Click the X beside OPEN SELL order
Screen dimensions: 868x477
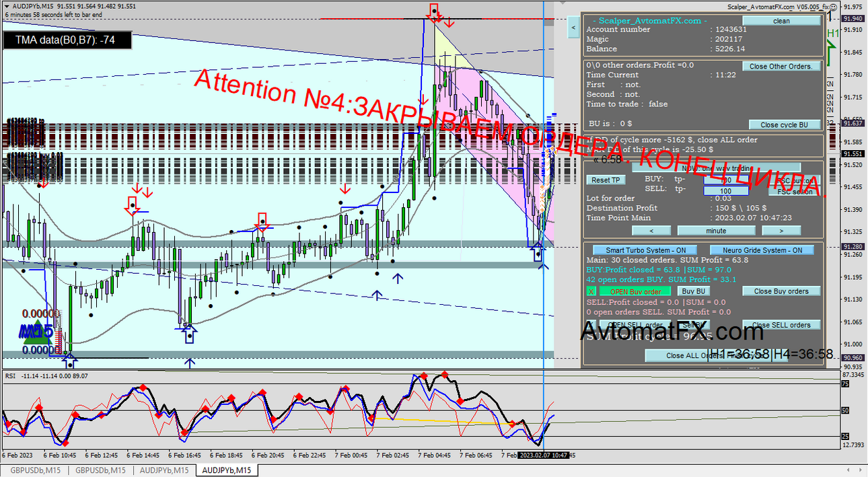pyautogui.click(x=591, y=325)
